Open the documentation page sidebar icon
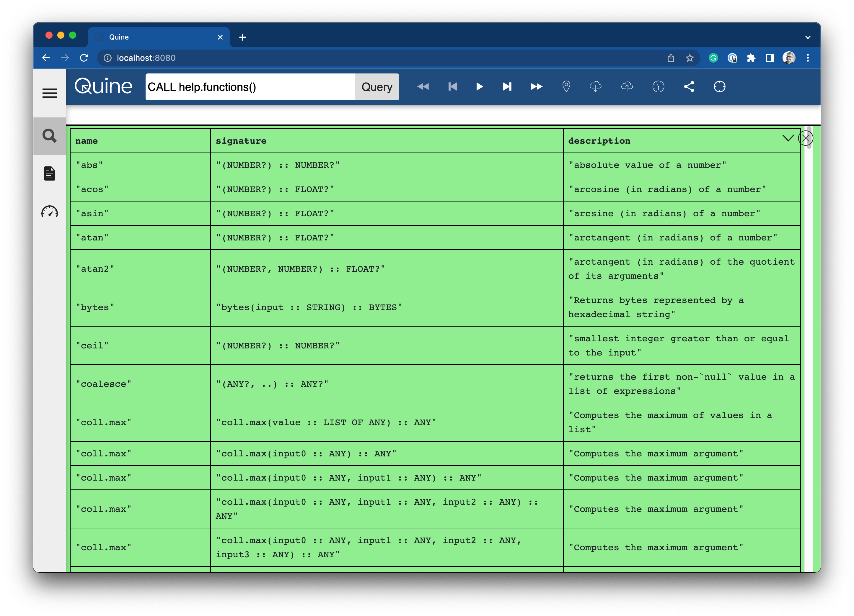Image resolution: width=854 pixels, height=616 pixels. click(49, 173)
